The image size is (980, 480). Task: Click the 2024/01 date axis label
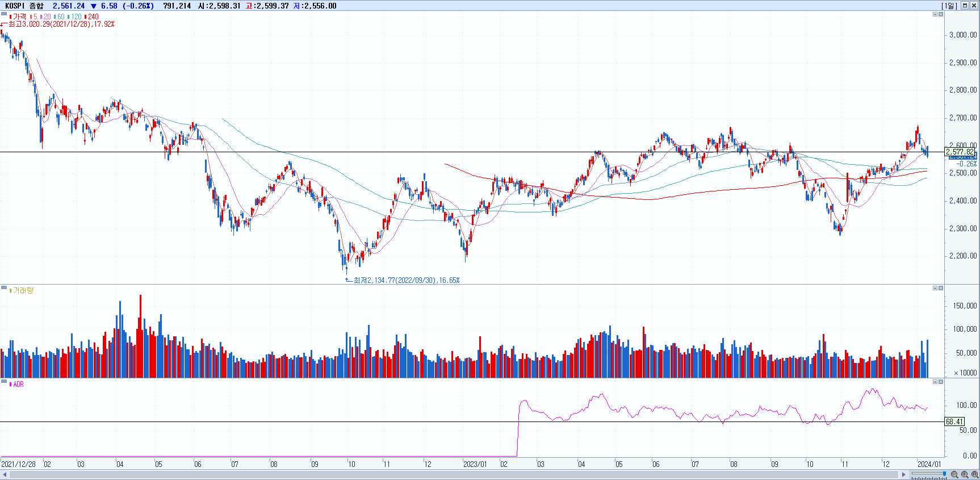click(x=929, y=464)
